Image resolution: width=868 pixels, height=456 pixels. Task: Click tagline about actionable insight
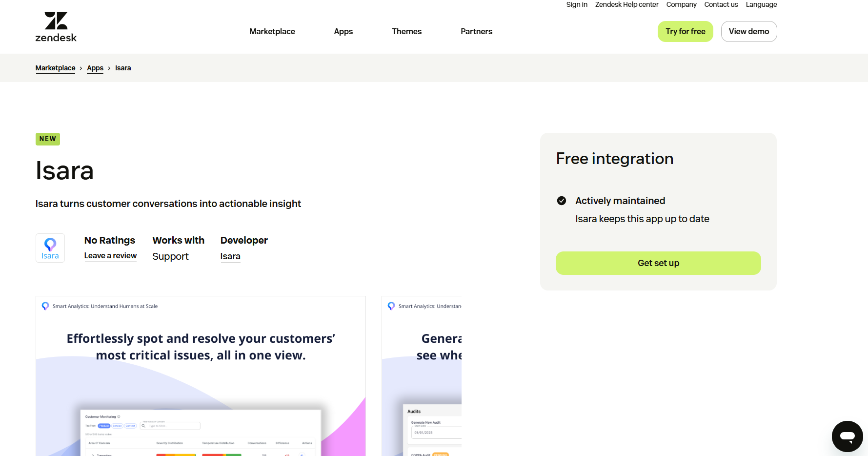(x=168, y=204)
